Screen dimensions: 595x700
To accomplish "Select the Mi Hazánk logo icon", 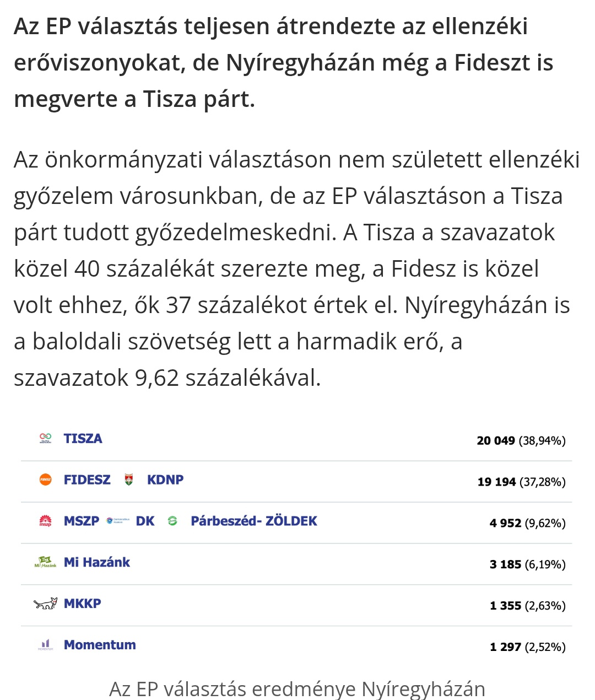I will 45,563.
